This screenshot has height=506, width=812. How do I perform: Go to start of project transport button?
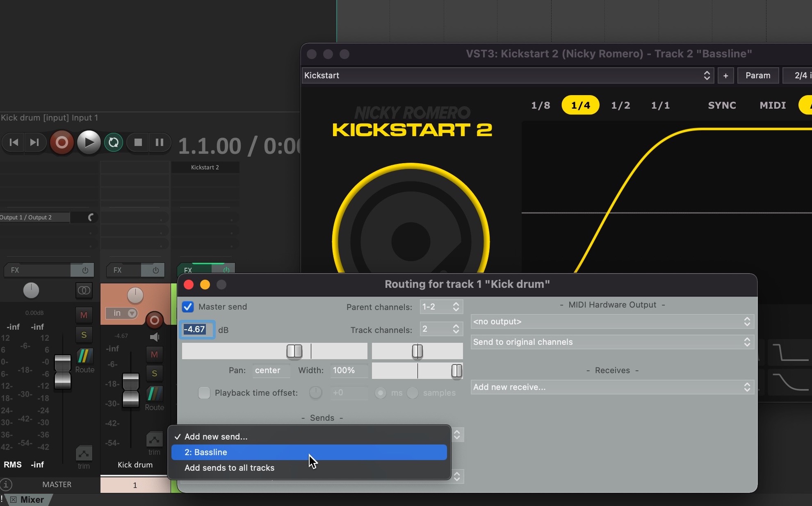pyautogui.click(x=14, y=142)
